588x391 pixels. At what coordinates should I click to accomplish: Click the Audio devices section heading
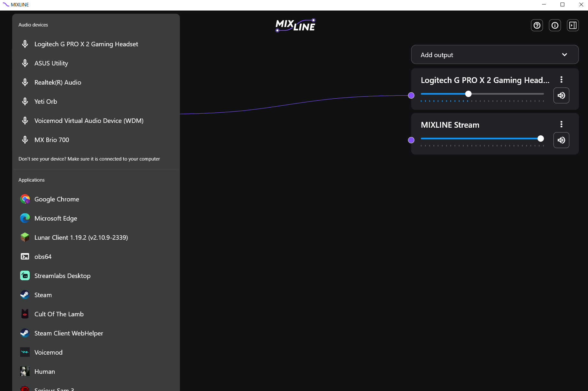click(x=33, y=25)
